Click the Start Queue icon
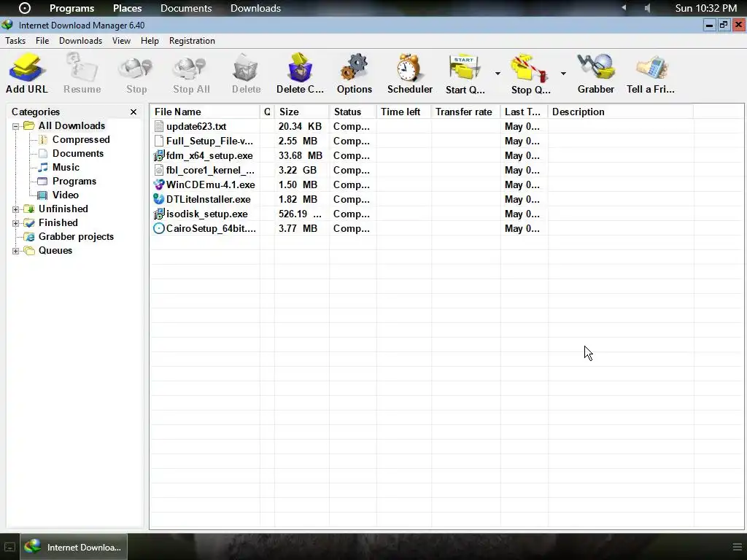Viewport: 747px width, 560px height. pos(465,67)
